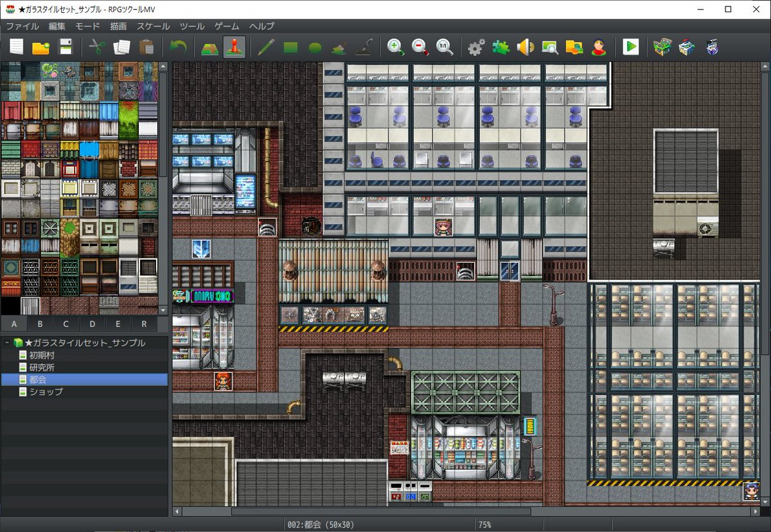Start Playtest with green play icon
Screen dimensions: 771x532
630,47
